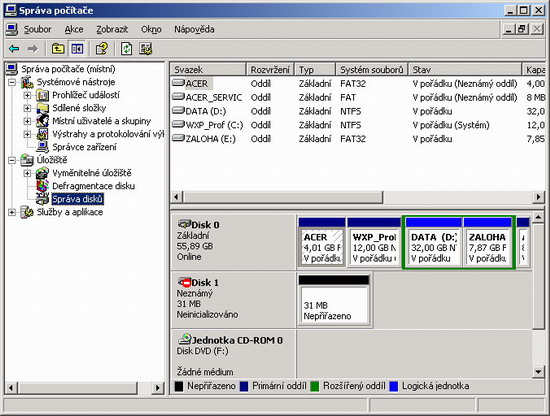Click the Rescan disks toolbar icon
550x416 pixels.
[146, 49]
